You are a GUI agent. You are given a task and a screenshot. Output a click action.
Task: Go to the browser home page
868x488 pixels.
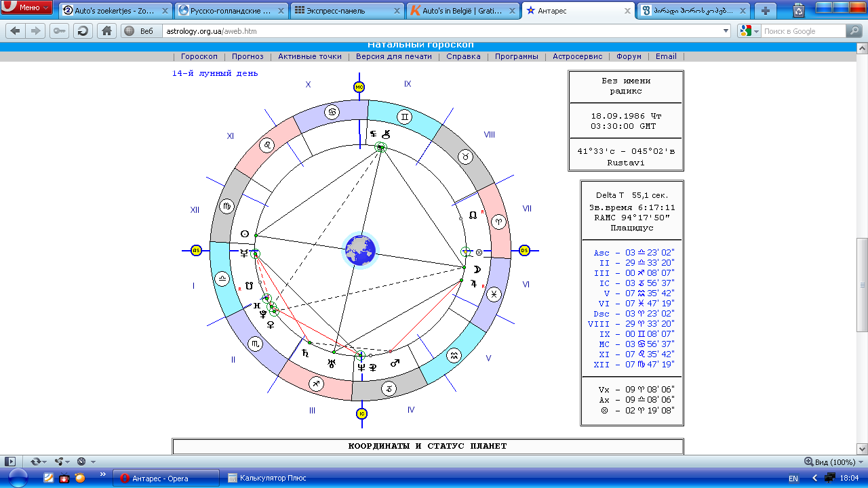tap(106, 31)
